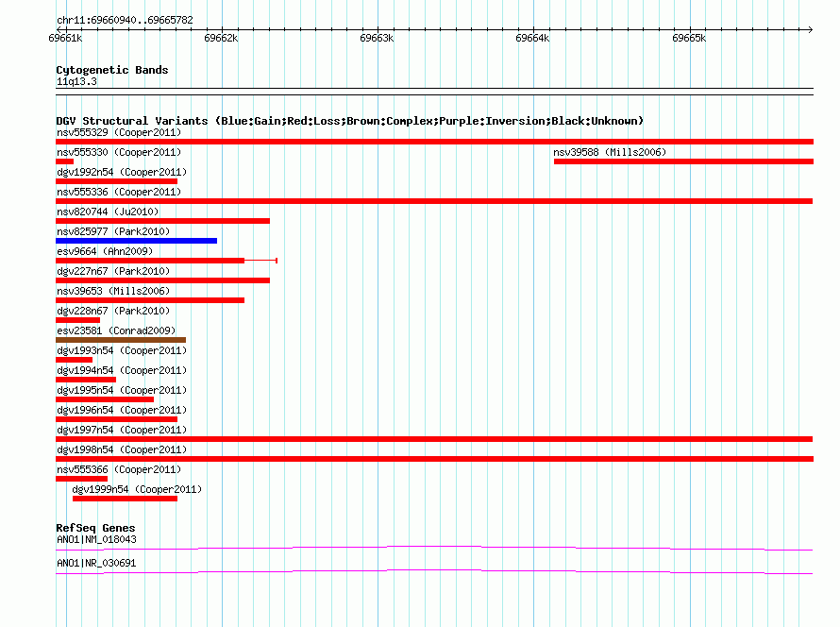Select the 69663k ruler position marker

pyautogui.click(x=377, y=38)
